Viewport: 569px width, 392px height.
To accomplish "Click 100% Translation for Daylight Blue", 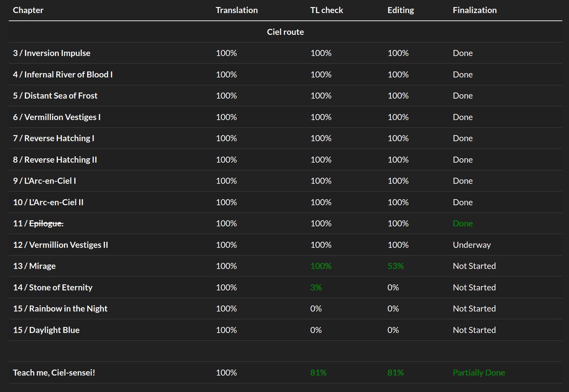I will (x=226, y=330).
